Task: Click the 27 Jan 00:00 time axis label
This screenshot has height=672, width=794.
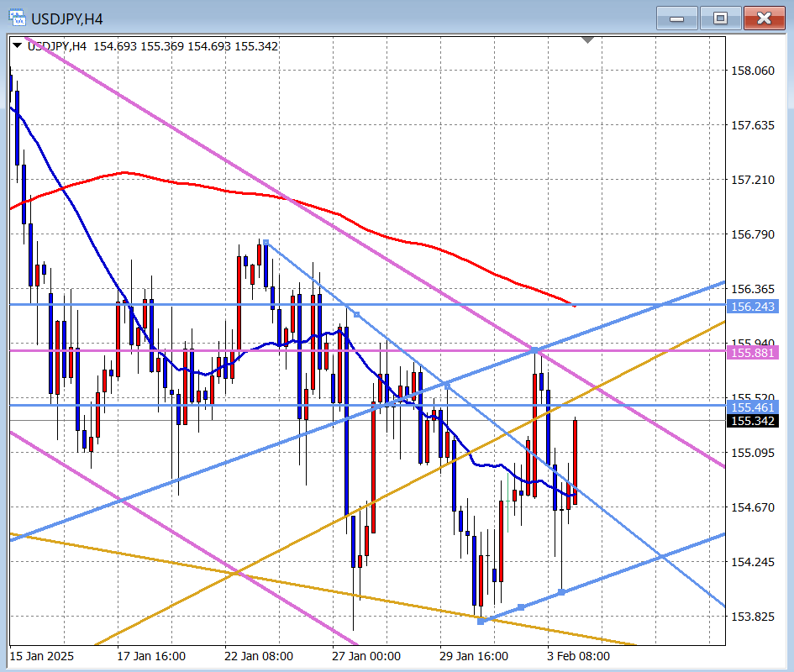Action: pyautogui.click(x=366, y=656)
